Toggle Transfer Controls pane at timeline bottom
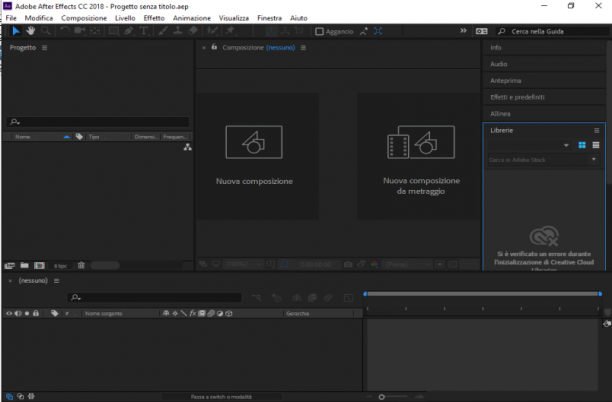Screen dimensions: 612x402 (x=20, y=397)
